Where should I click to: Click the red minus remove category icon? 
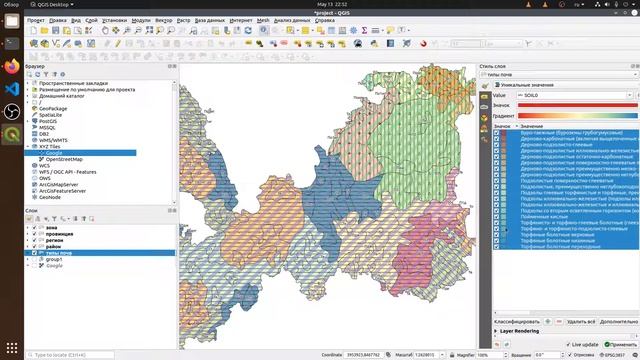(x=559, y=322)
